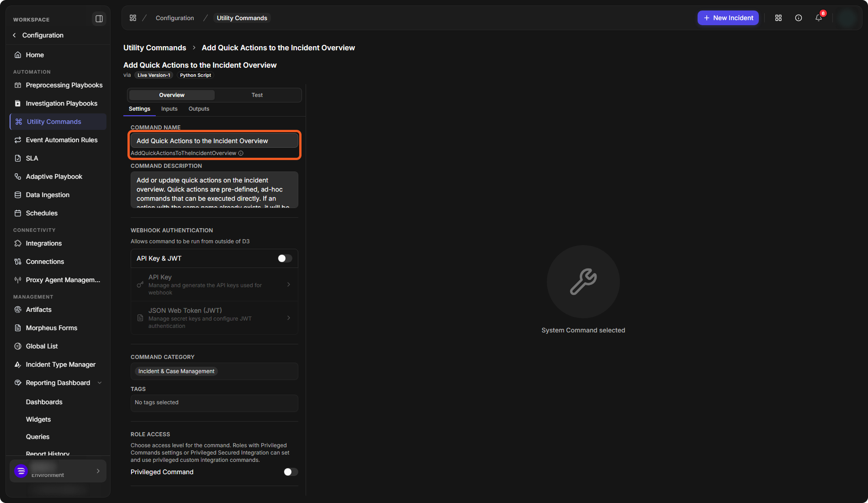Collapse the Reporting Dashboard section
This screenshot has width=868, height=503.
(x=100, y=383)
